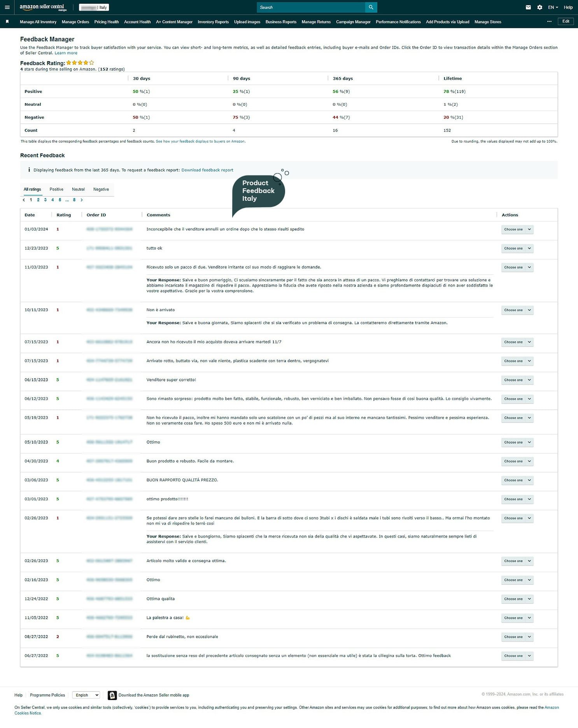This screenshot has height=728, width=578.
Task: Go to next feedback page arrow
Action: tap(82, 200)
